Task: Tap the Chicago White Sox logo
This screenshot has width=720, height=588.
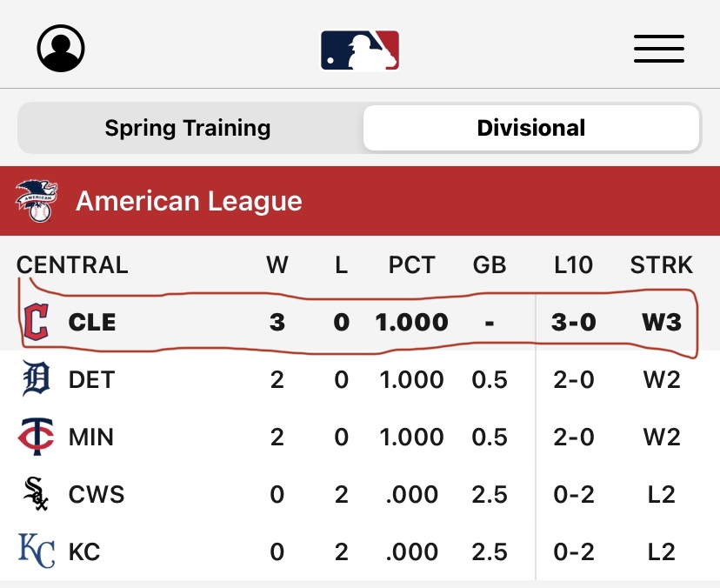Action: pos(37,494)
